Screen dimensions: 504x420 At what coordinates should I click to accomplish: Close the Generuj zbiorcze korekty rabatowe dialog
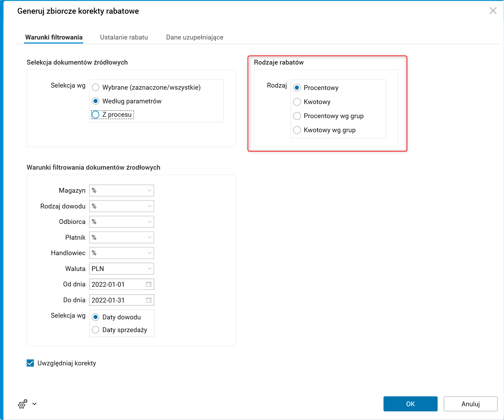[493, 11]
